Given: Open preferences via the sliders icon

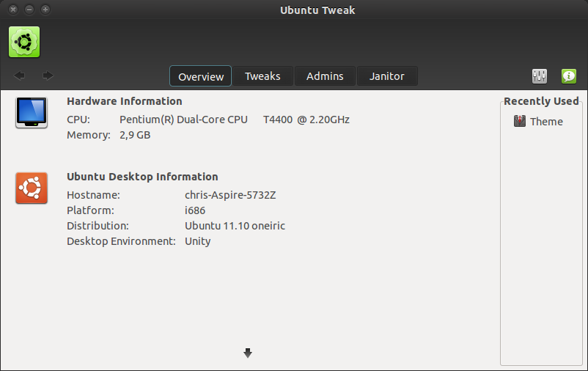Looking at the screenshot, I should pyautogui.click(x=540, y=76).
